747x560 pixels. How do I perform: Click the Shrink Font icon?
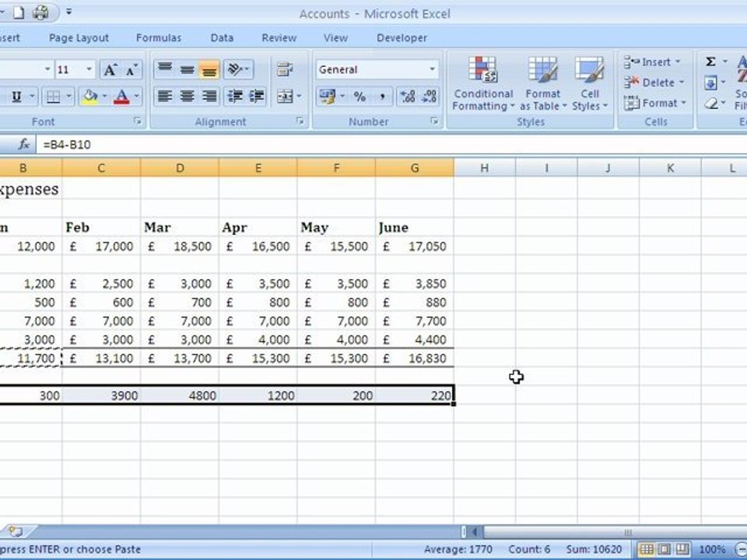[x=131, y=70]
